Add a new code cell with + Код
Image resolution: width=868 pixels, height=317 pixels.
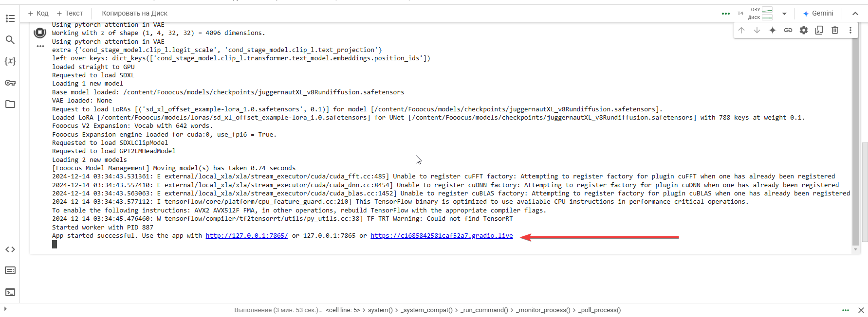[38, 13]
